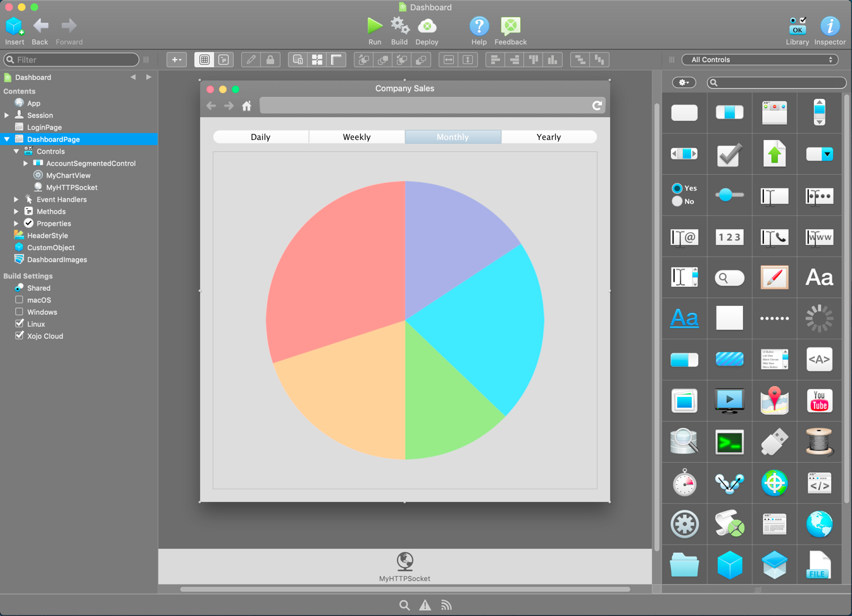The height and width of the screenshot is (616, 852).
Task: Select the YouTube control in library
Action: coord(819,401)
